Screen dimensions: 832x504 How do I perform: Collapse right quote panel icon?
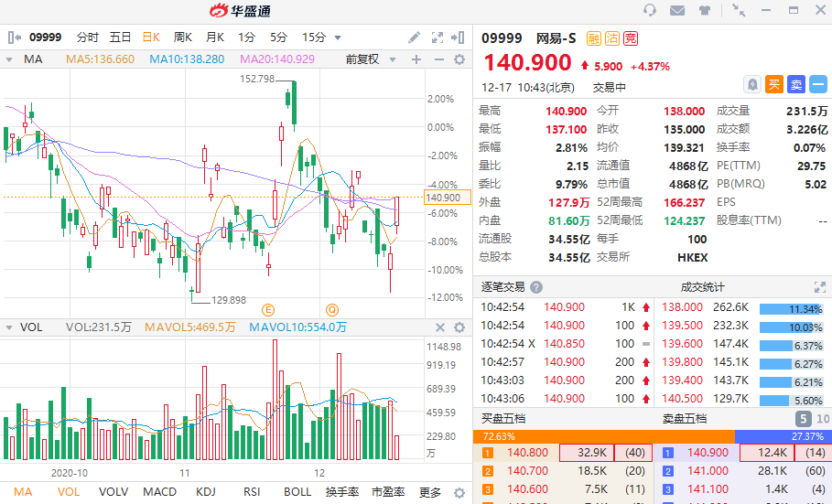coord(458,38)
